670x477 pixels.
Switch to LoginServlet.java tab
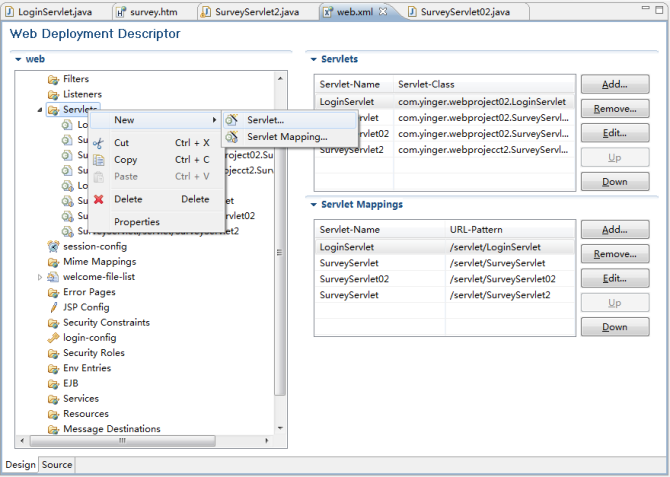[x=54, y=12]
